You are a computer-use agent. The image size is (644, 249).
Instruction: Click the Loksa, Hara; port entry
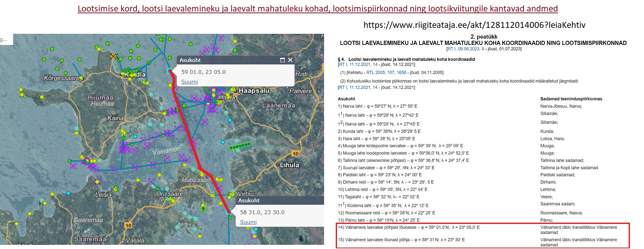[x=552, y=139]
